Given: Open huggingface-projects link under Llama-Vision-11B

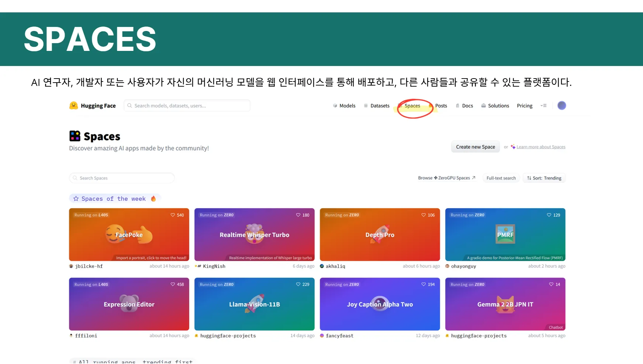Looking at the screenshot, I should (228, 336).
